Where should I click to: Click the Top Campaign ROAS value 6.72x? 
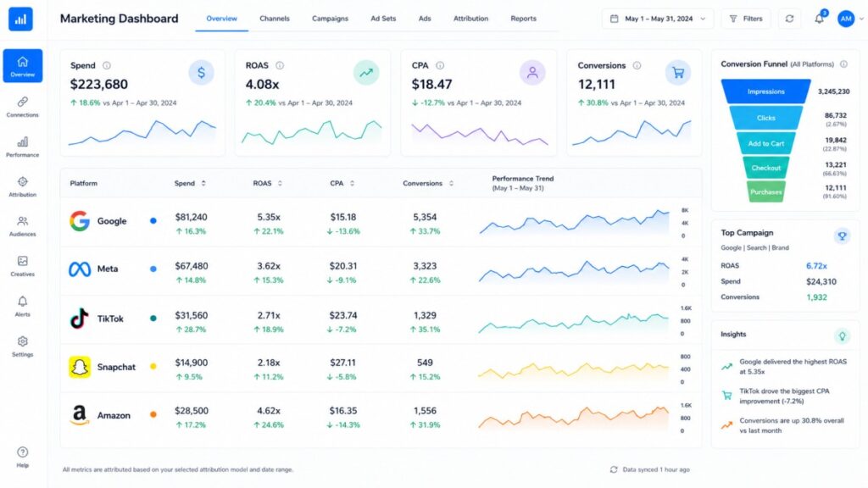(816, 266)
